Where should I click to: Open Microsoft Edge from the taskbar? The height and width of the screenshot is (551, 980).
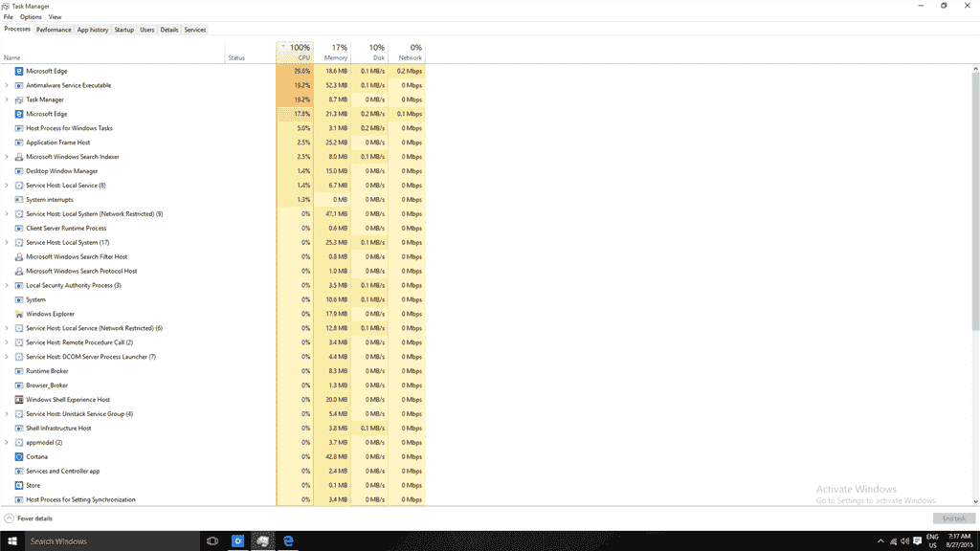(288, 541)
